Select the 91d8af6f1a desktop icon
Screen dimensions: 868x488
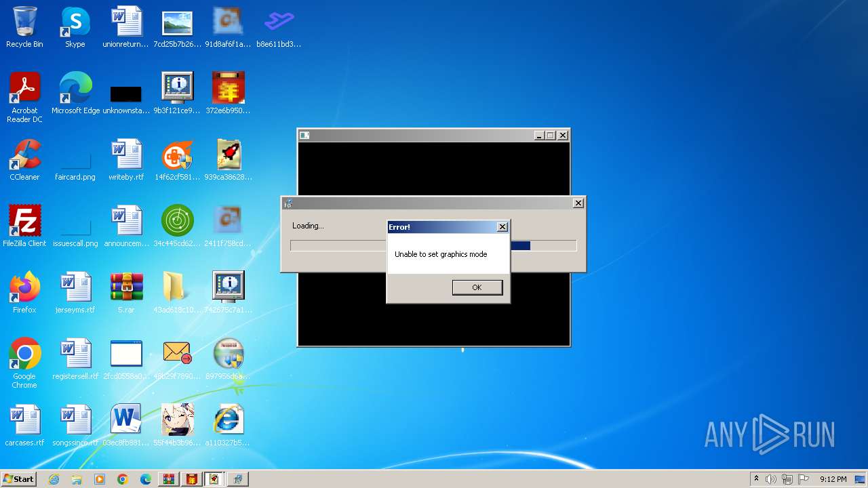pyautogui.click(x=228, y=28)
